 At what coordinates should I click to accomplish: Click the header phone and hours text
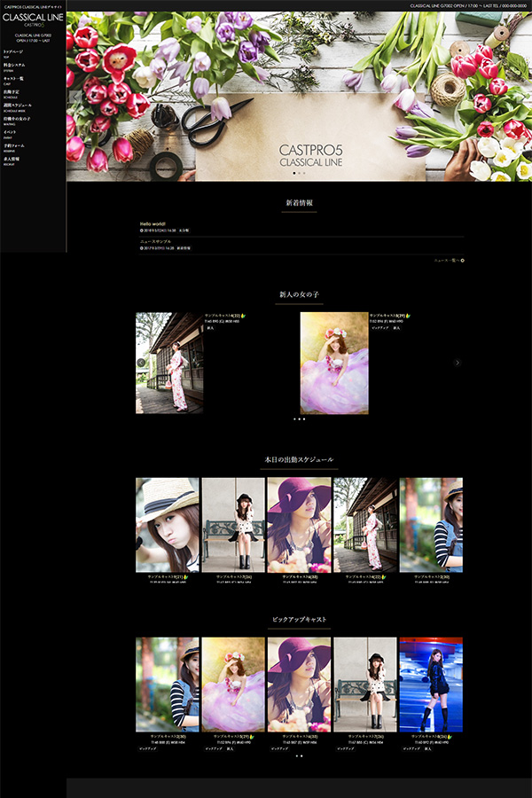[468, 5]
